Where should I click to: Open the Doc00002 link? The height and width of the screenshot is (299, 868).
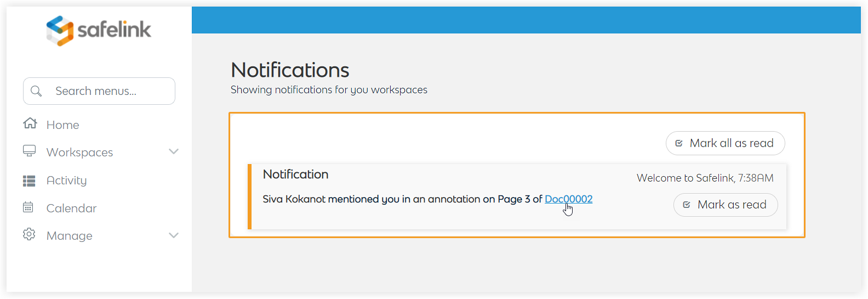pyautogui.click(x=568, y=199)
